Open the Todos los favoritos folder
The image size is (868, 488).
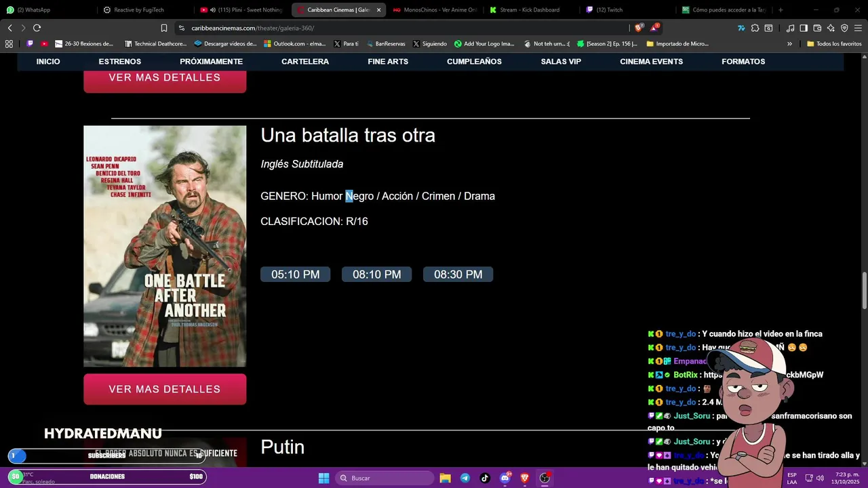[x=834, y=43]
